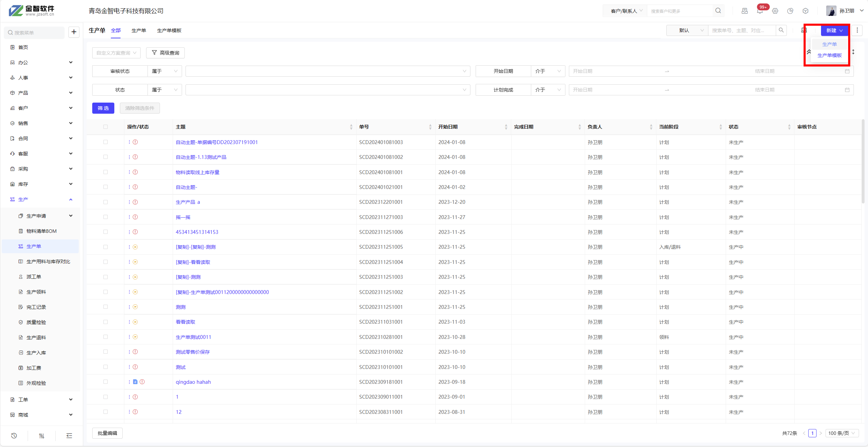Focus the 搜索菜单 sidebar search field

(x=34, y=32)
